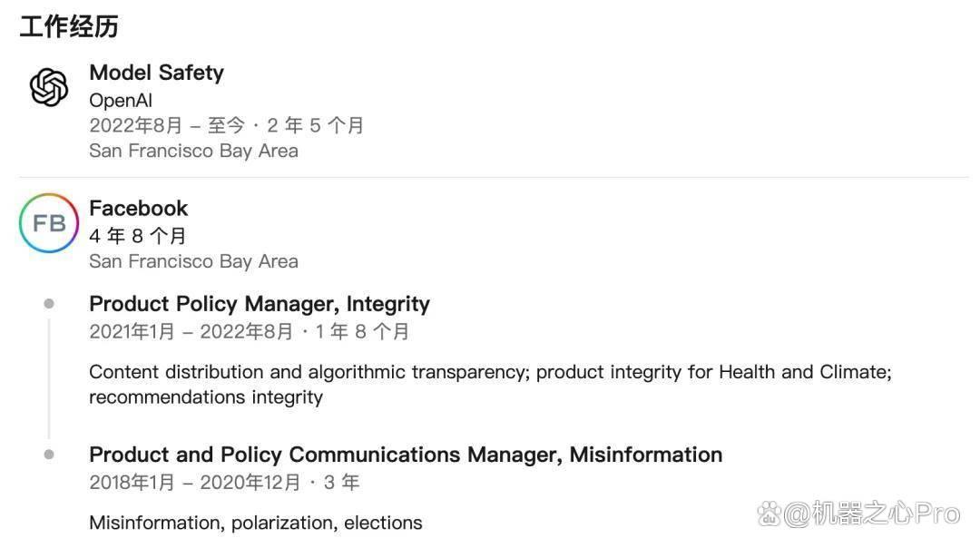The width and height of the screenshot is (980, 548).
Task: Select the Product and Policy Communications Manager title
Action: [x=406, y=455]
